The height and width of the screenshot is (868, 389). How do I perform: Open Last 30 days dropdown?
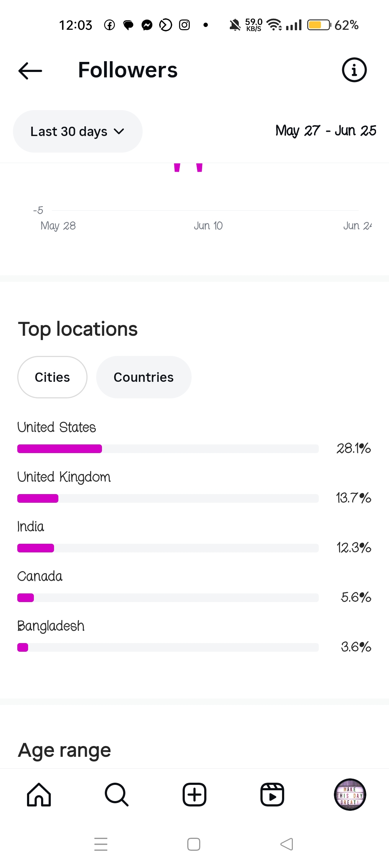[x=69, y=132]
